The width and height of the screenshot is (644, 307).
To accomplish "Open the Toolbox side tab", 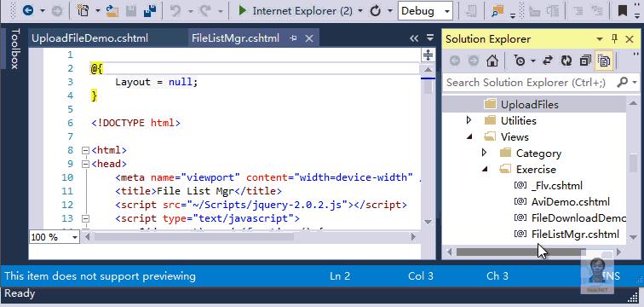I will (14, 49).
